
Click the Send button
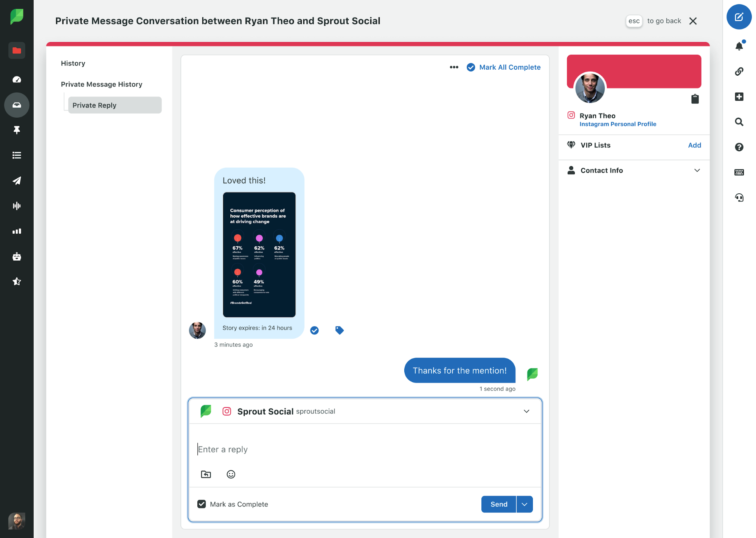pyautogui.click(x=499, y=504)
